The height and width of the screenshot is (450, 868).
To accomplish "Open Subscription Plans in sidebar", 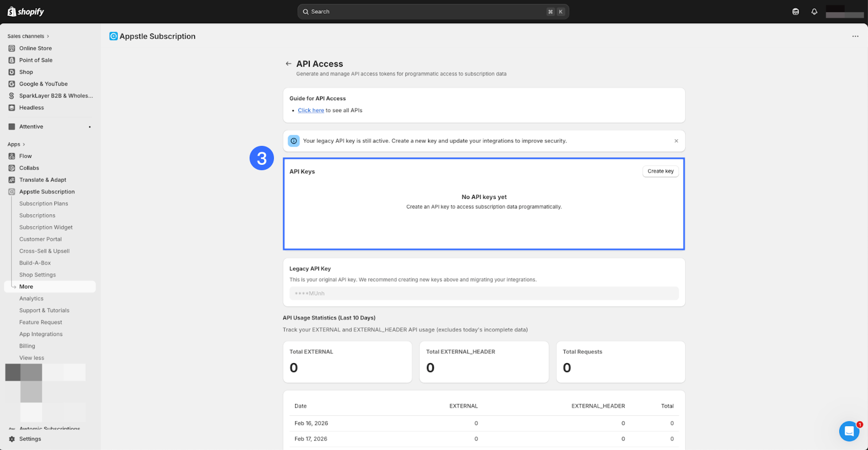I will tap(43, 204).
